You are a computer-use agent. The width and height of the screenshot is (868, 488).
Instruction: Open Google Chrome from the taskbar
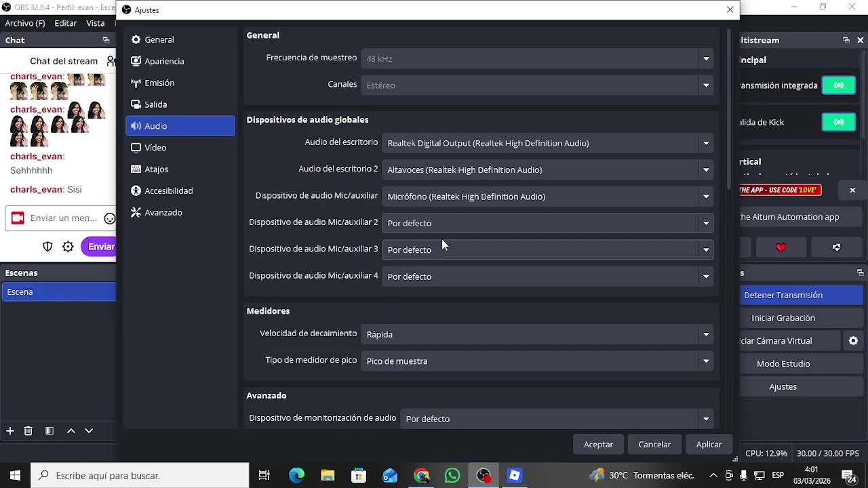tap(421, 475)
